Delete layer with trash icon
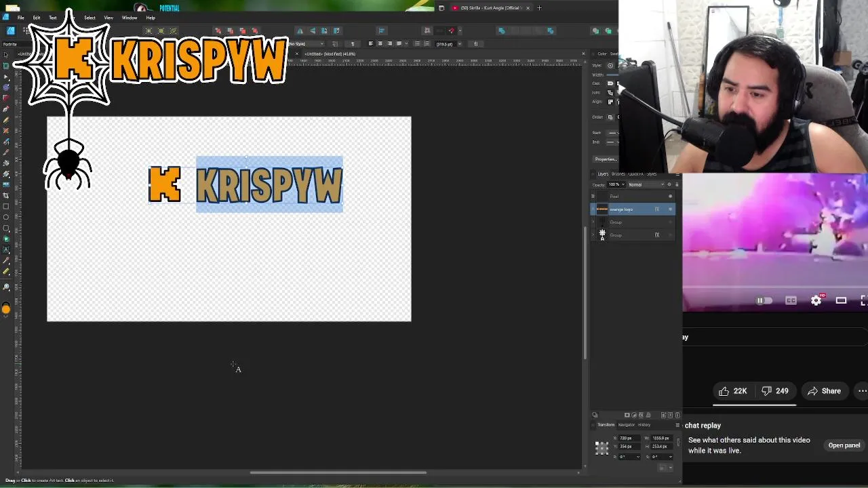 tap(677, 415)
